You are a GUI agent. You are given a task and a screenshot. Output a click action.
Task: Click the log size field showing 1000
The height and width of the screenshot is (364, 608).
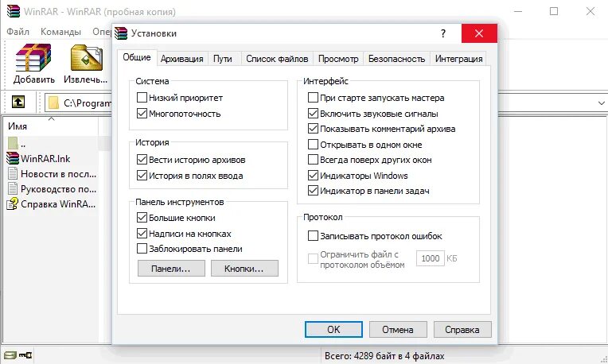[x=430, y=258]
